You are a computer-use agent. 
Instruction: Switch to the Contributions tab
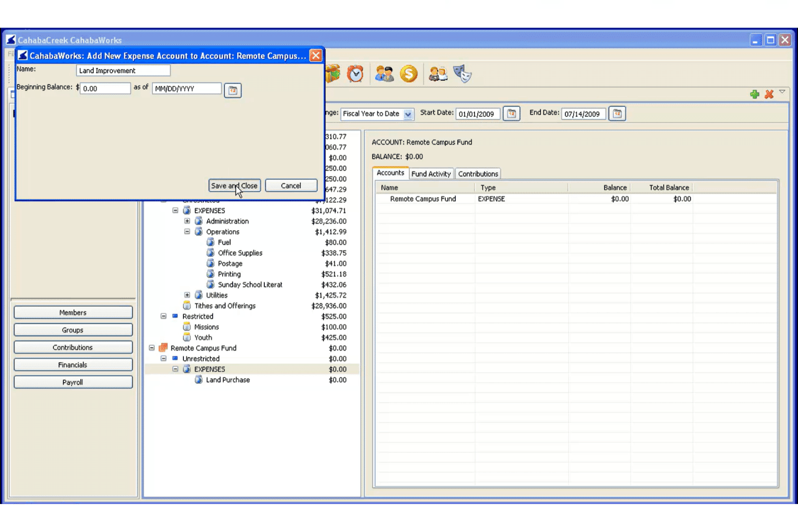(478, 174)
